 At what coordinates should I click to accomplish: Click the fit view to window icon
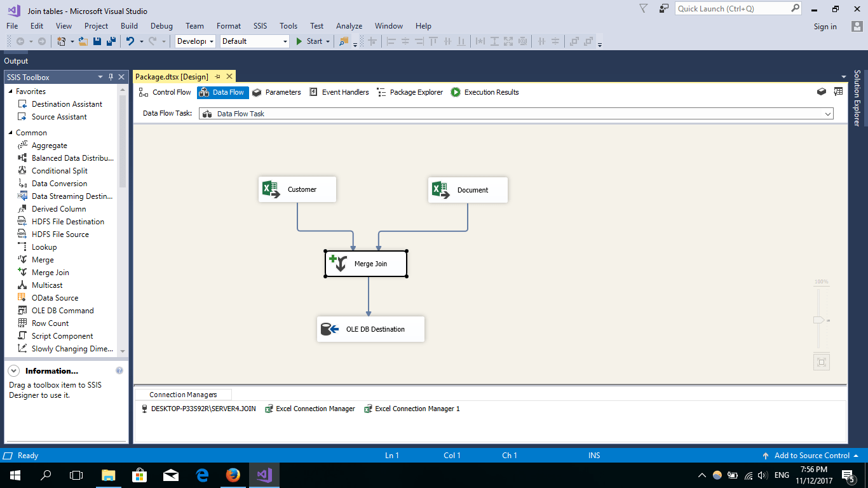pyautogui.click(x=821, y=362)
